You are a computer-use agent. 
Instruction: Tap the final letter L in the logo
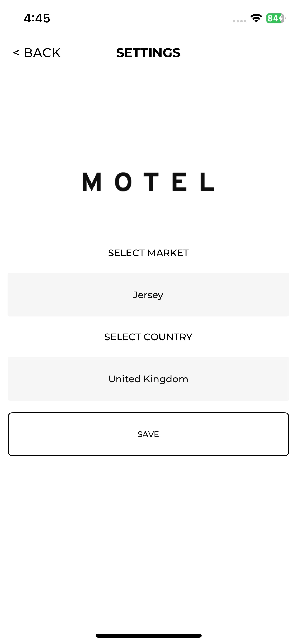(x=208, y=182)
